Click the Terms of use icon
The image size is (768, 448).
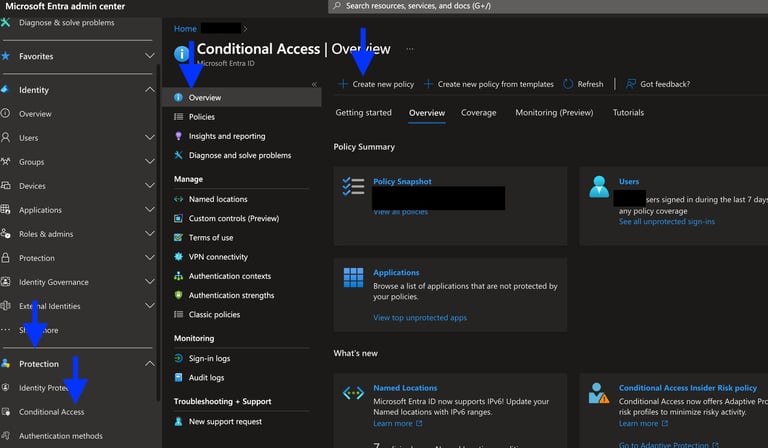point(178,237)
